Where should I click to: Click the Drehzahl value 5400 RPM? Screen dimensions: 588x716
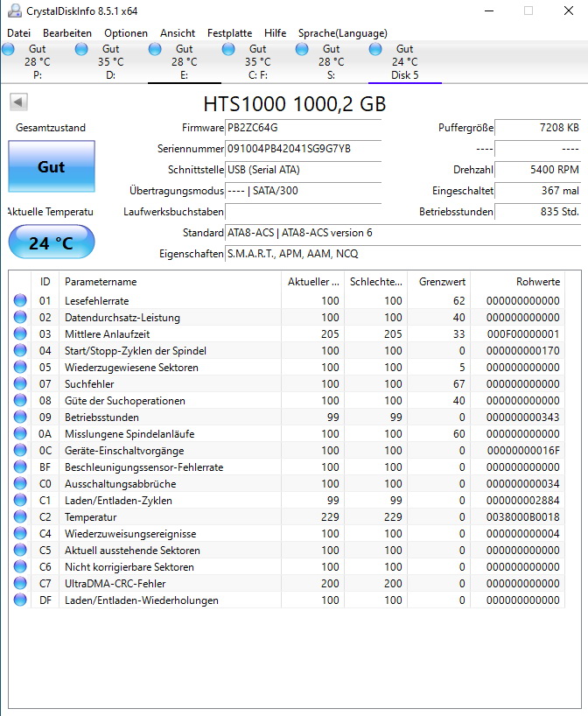(538, 170)
